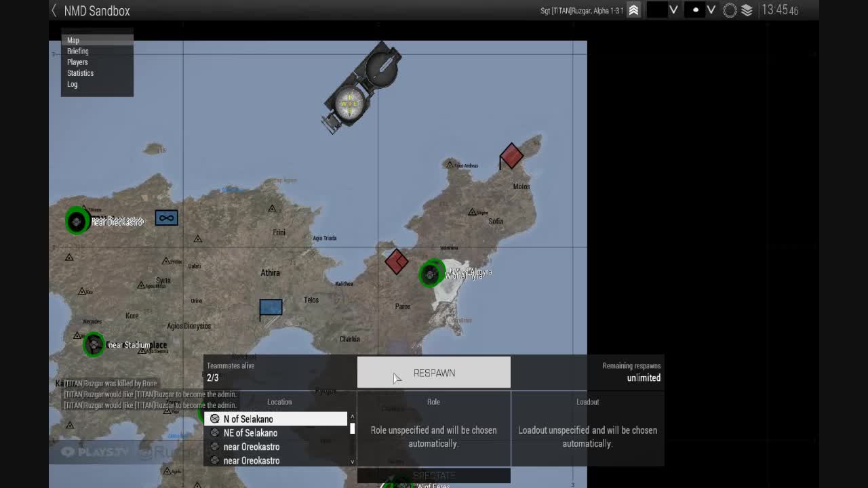Image resolution: width=868 pixels, height=488 pixels.
Task: Select the red diamond marker near Molos
Action: [511, 156]
